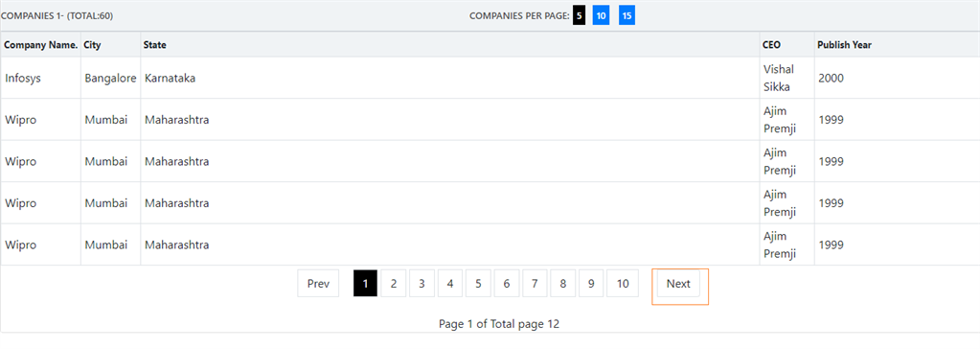
Task: Select the Karnataka state cell
Action: [450, 78]
